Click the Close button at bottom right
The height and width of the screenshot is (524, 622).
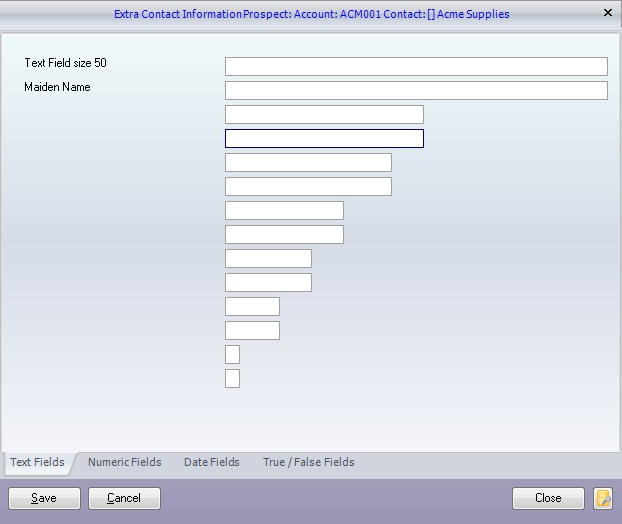pos(548,498)
